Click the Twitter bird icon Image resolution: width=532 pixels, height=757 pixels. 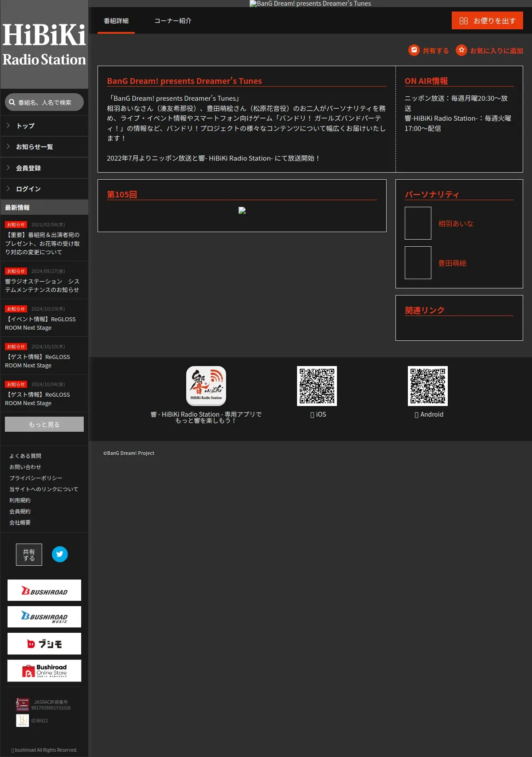(60, 554)
